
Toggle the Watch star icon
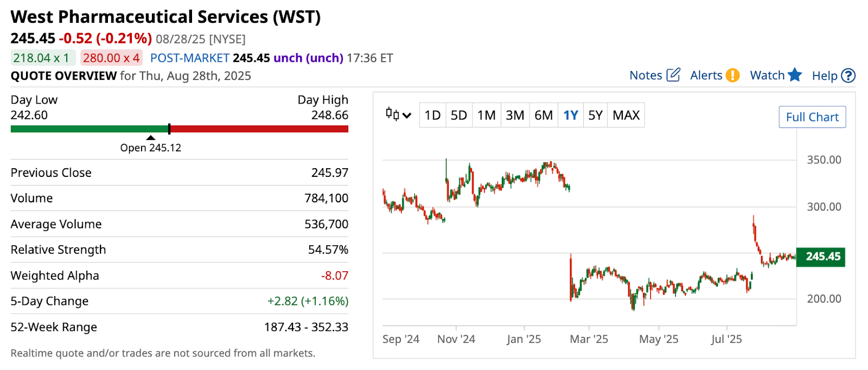click(795, 75)
